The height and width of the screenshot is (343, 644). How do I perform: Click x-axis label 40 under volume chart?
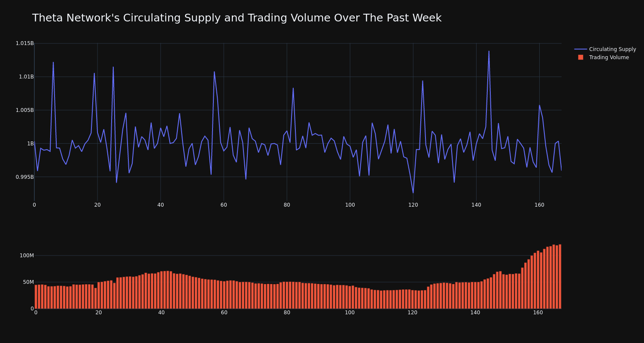click(161, 313)
